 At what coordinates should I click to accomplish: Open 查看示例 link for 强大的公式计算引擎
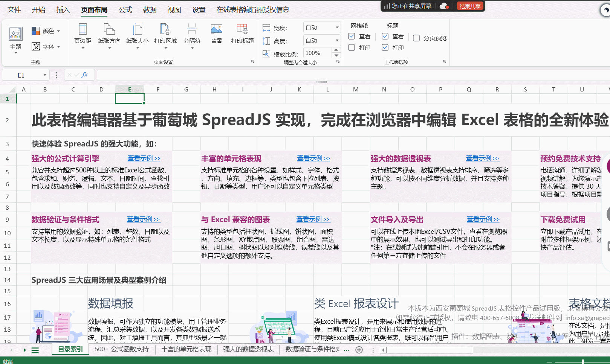tap(144, 158)
